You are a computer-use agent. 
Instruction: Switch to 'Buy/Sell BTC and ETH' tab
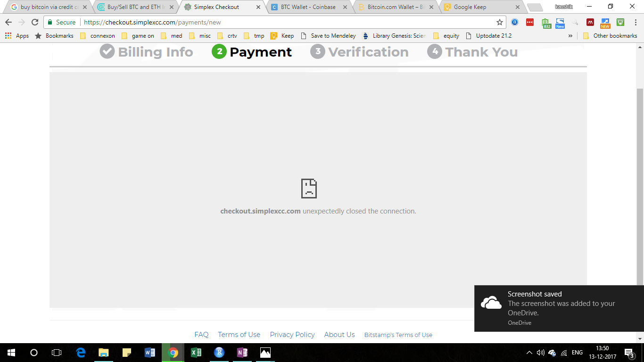coord(135,7)
